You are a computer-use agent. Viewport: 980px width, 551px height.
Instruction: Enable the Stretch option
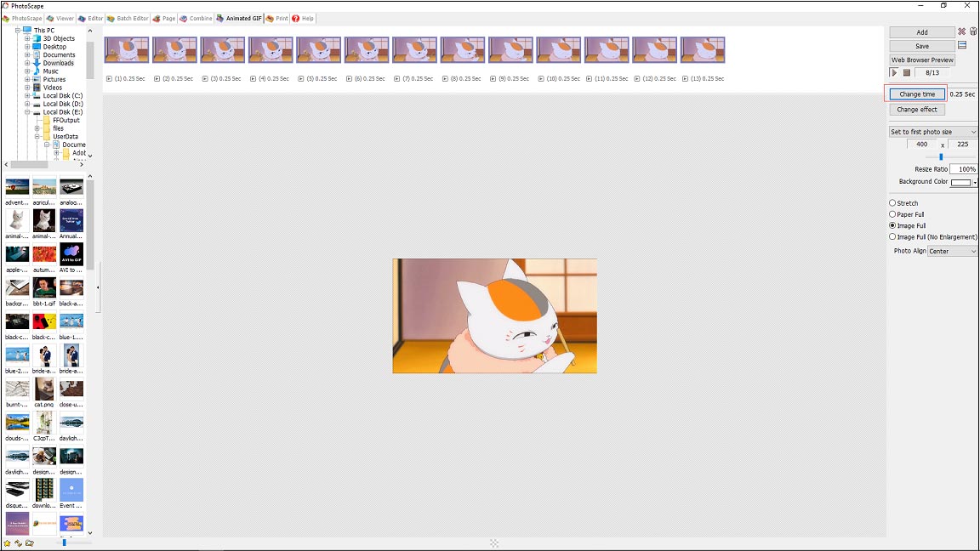tap(893, 202)
